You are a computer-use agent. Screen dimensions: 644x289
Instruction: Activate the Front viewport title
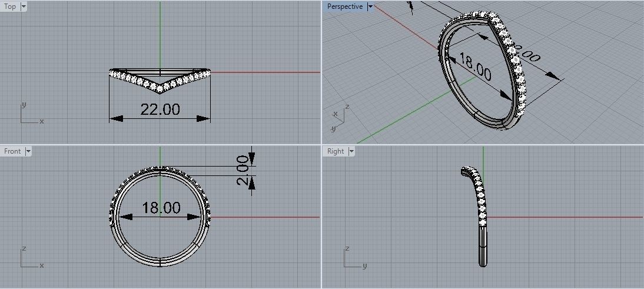pos(12,151)
